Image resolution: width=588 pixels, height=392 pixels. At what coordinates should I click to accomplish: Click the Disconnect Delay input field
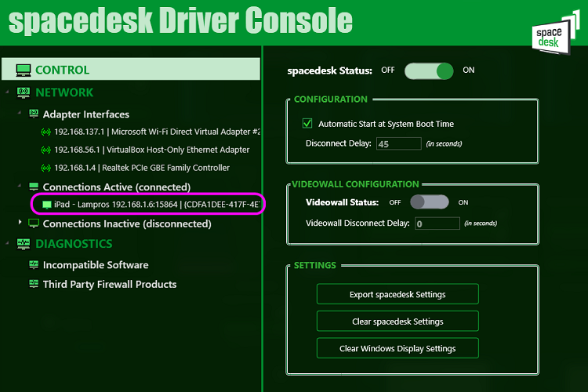pos(398,143)
